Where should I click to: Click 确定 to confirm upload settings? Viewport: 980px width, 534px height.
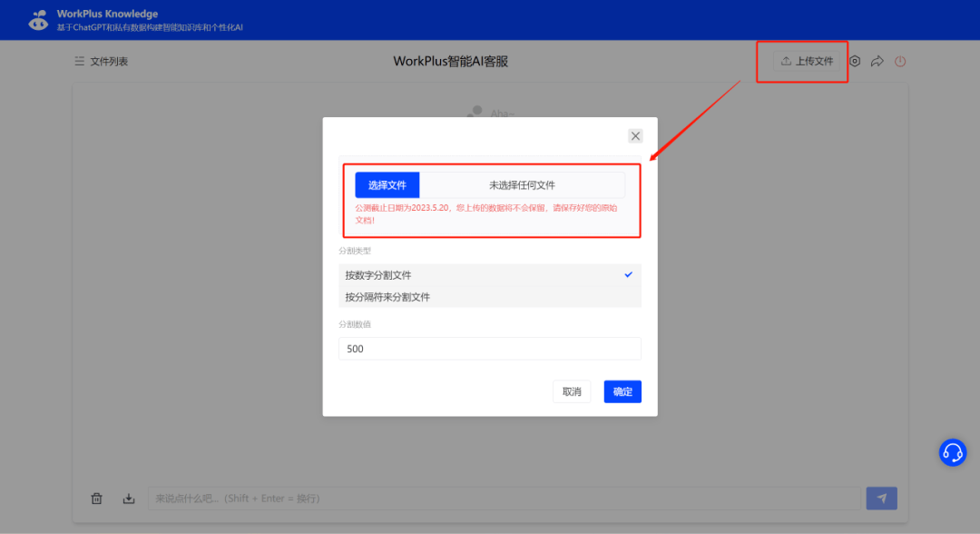pos(622,391)
